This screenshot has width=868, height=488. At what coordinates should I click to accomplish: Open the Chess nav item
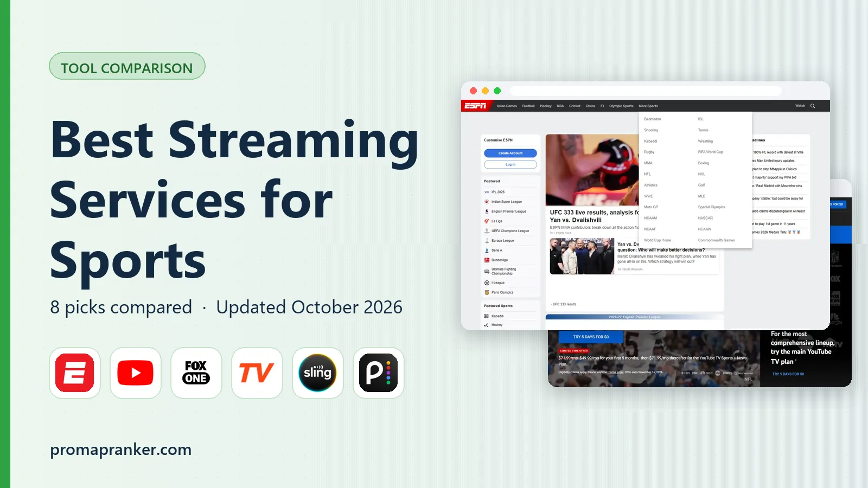591,106
